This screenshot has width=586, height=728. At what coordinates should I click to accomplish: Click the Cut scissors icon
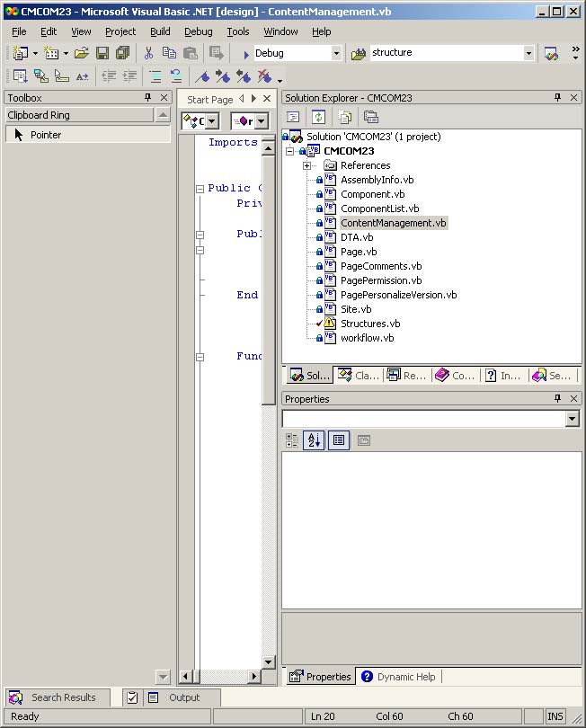[149, 53]
